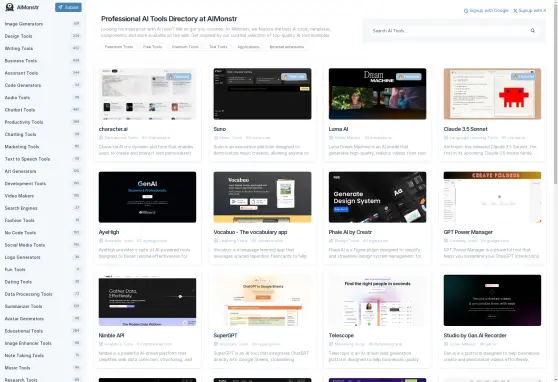Click the blue Submit button
The image size is (558, 382).
point(68,7)
